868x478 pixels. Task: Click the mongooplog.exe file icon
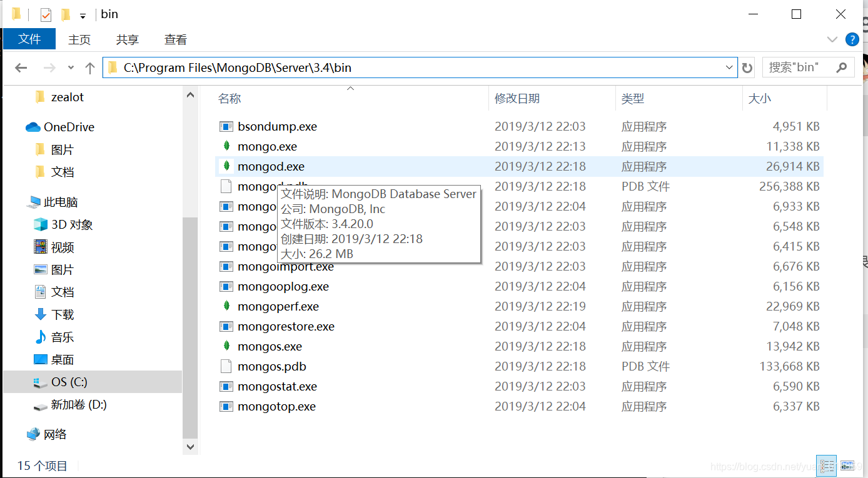[x=226, y=286]
